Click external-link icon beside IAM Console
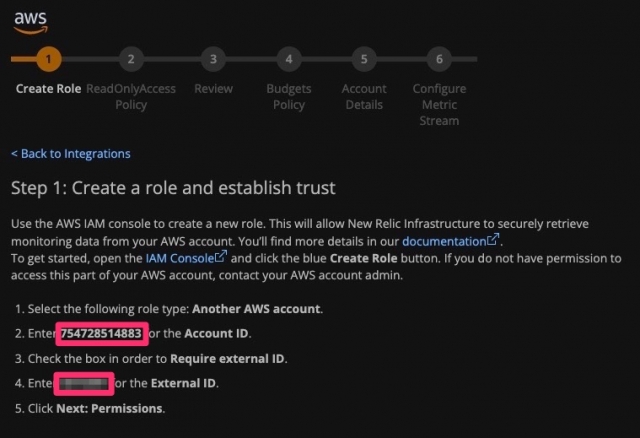The image size is (640, 438). tap(221, 256)
